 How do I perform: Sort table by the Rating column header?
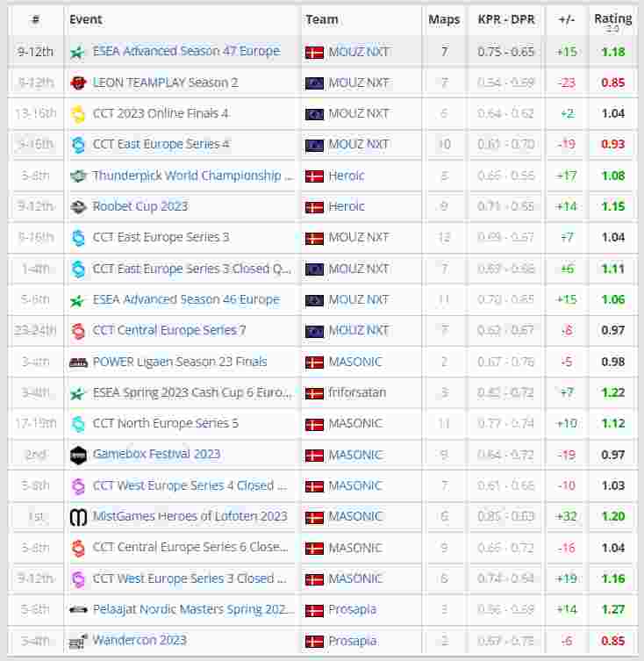612,18
